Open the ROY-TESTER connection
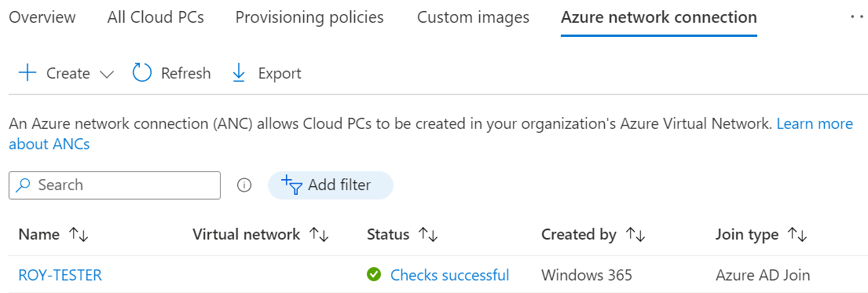 click(x=60, y=275)
